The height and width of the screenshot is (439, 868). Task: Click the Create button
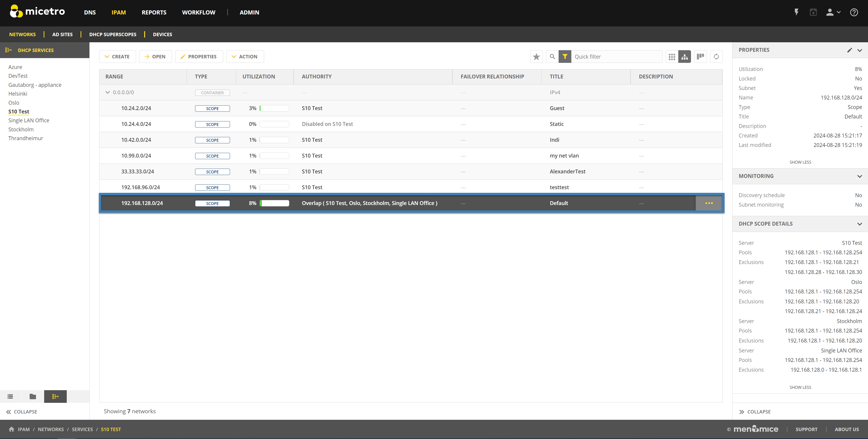[117, 57]
